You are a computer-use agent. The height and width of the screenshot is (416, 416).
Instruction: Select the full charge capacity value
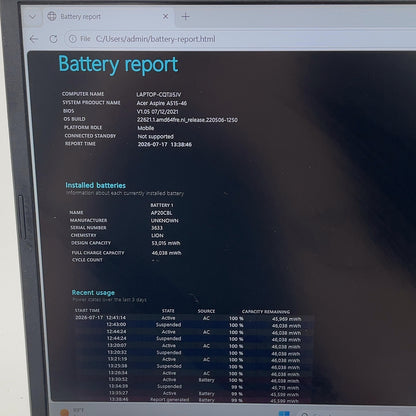point(167,253)
